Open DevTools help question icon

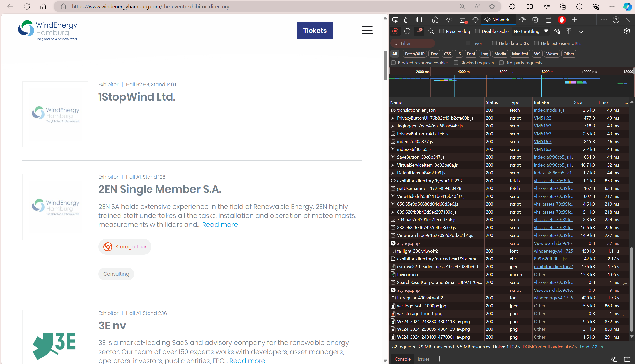click(616, 20)
